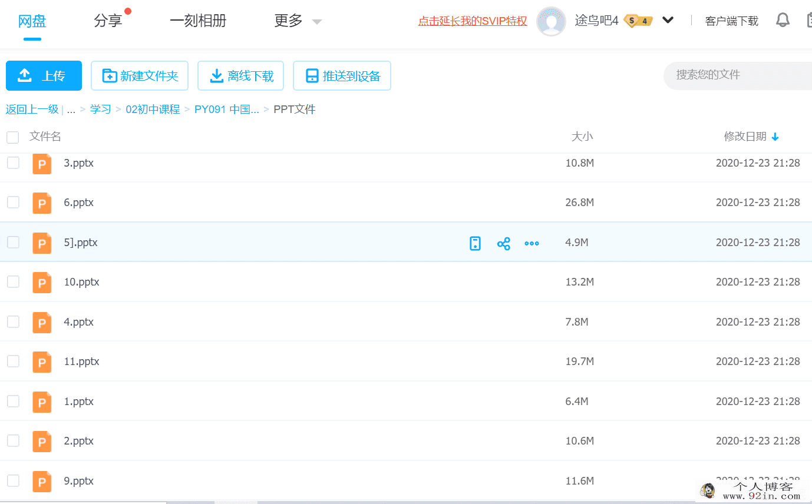
Task: Go to 02初中课程 breadcrumb folder
Action: click(153, 110)
